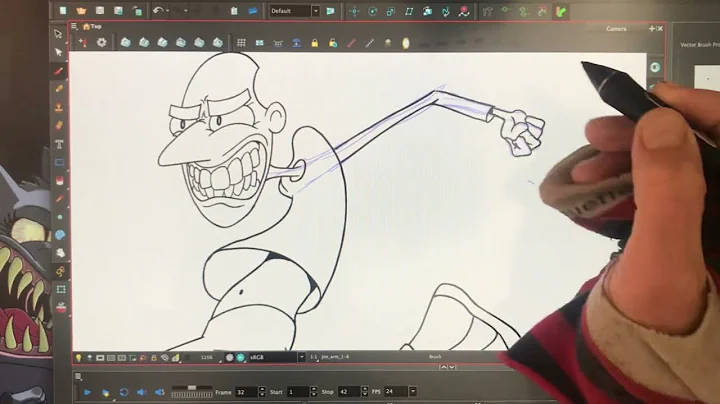Open a scene with the folder icon
Viewport: 720px width, 404px height.
coord(81,11)
